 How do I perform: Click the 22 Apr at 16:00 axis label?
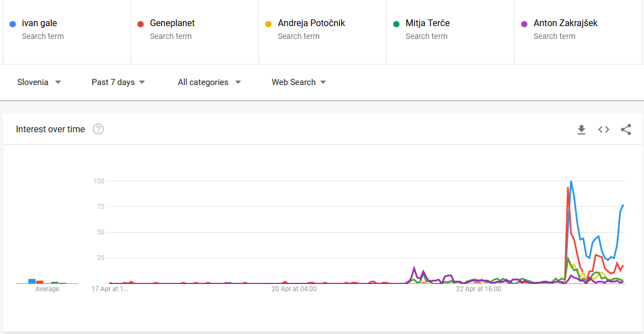tap(478, 289)
